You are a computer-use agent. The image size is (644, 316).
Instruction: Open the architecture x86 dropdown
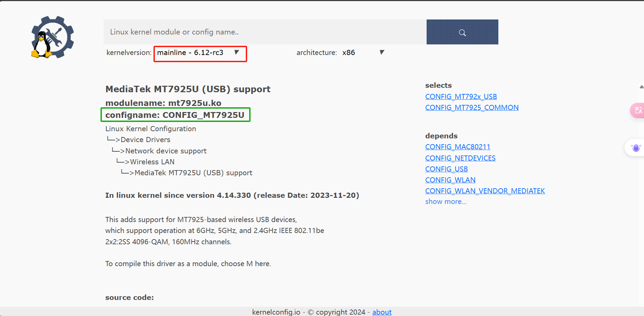[x=364, y=53]
